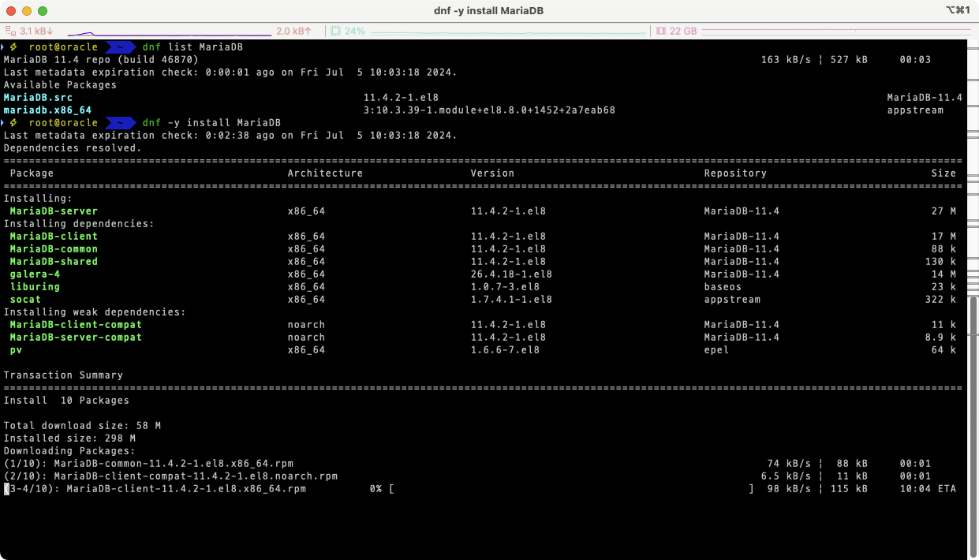Click 'mariadb.x86_64' package name
979x560 pixels.
(47, 110)
